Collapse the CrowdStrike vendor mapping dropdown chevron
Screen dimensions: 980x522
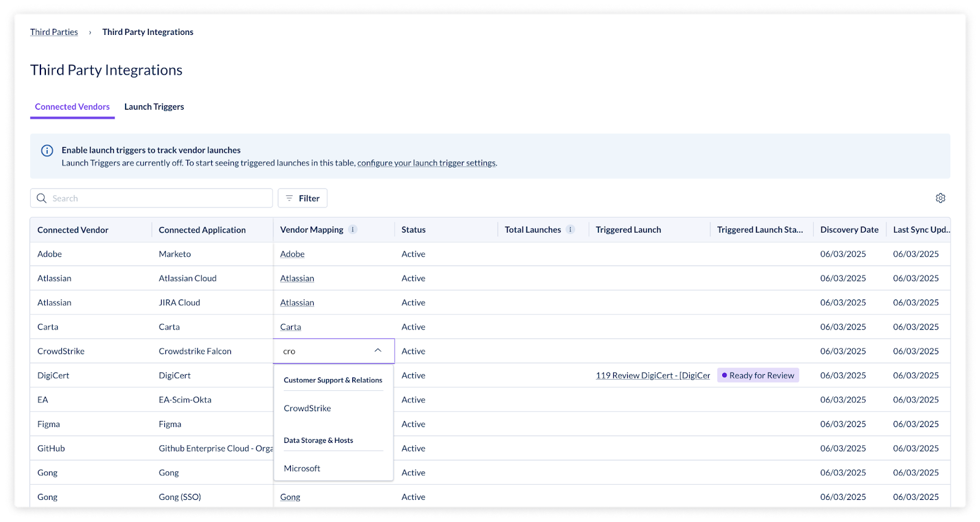pyautogui.click(x=378, y=350)
